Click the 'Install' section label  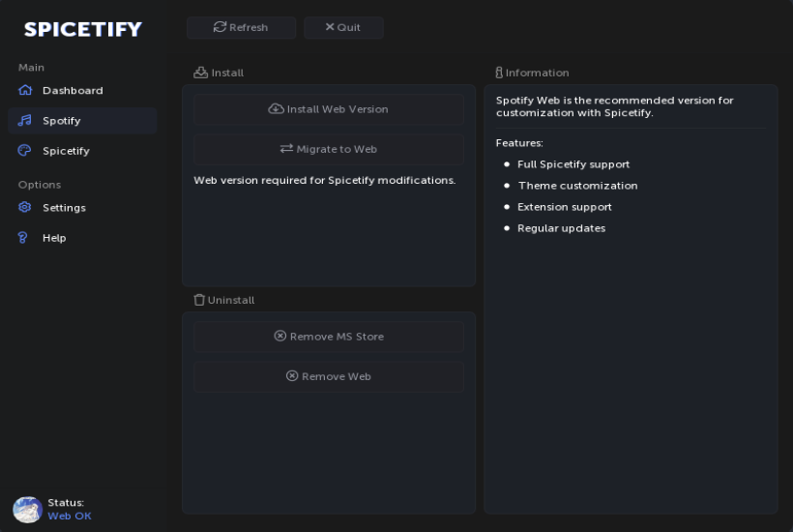227,73
